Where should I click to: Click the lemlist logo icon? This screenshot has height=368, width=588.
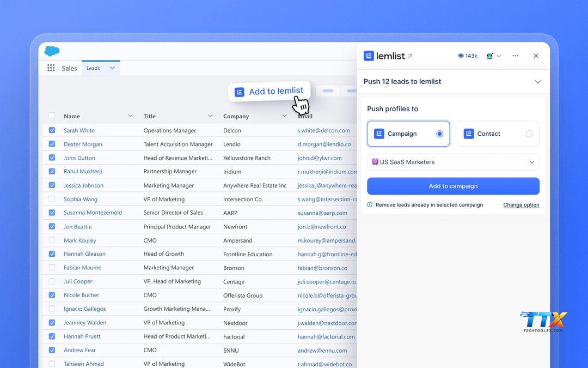[x=369, y=56]
